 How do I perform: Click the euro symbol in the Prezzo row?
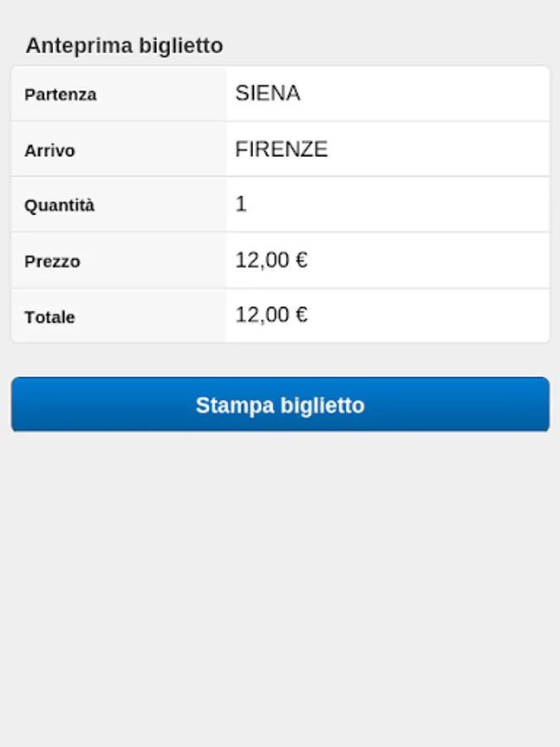click(301, 261)
